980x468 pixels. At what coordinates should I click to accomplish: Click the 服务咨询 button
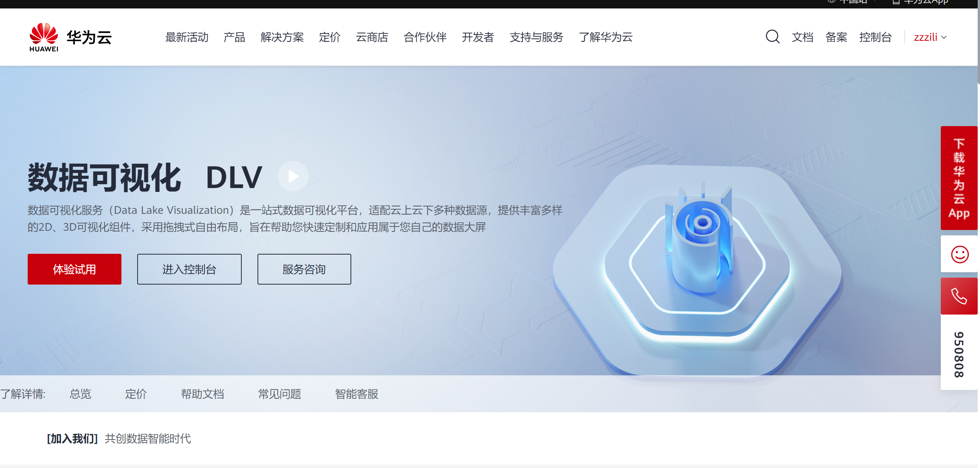pyautogui.click(x=304, y=269)
